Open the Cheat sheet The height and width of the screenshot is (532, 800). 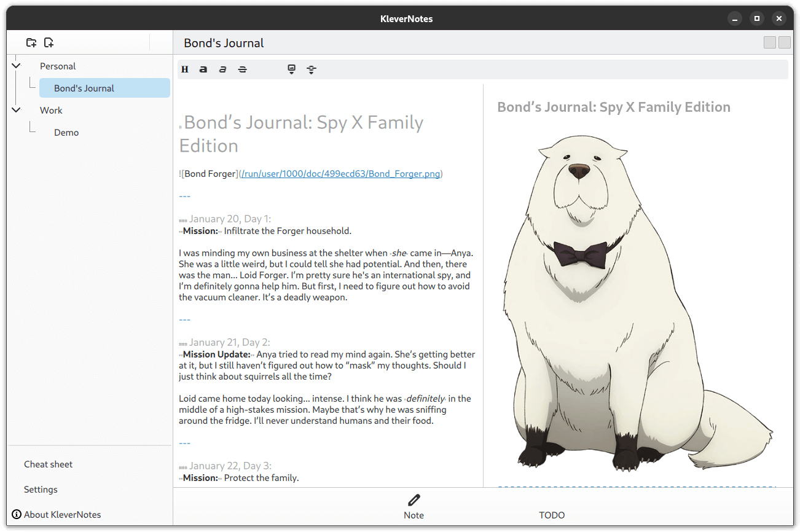(48, 464)
